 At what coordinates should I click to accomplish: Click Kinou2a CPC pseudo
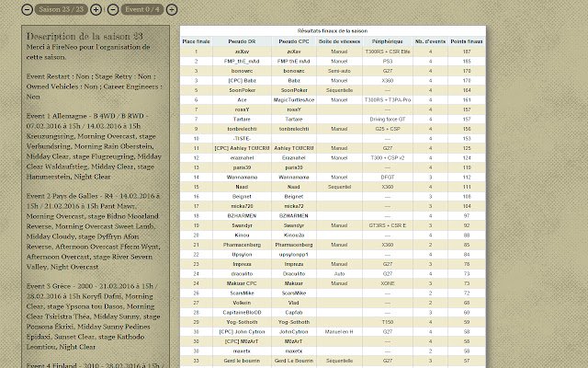click(294, 236)
